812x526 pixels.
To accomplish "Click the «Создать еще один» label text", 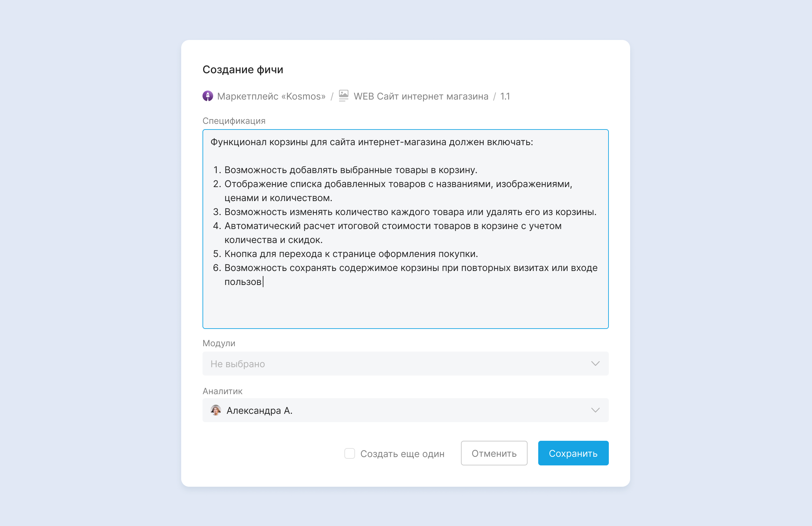I will click(x=402, y=454).
